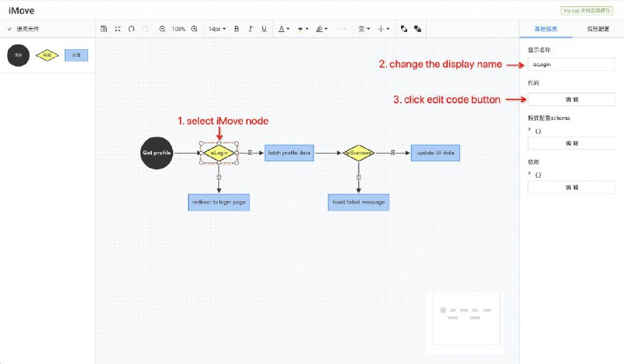This screenshot has height=364, width=624.
Task: Click the bring-to-front layer icon
Action: (404, 29)
